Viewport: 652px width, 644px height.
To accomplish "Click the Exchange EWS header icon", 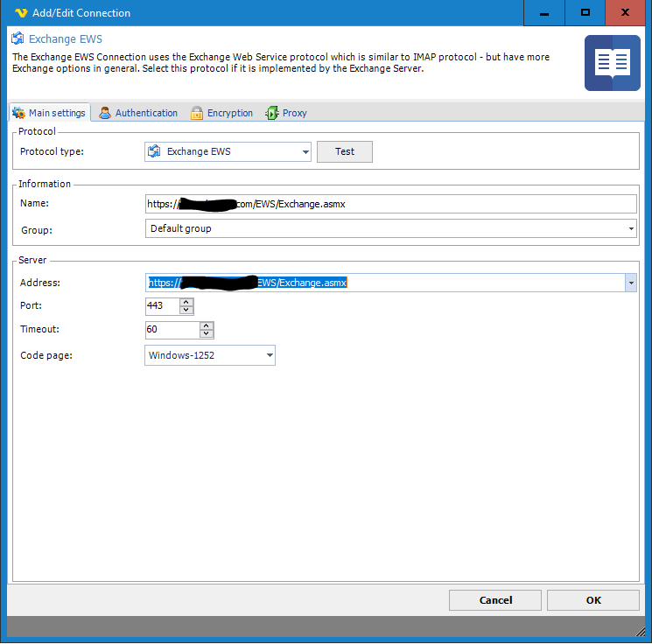I will [x=18, y=39].
